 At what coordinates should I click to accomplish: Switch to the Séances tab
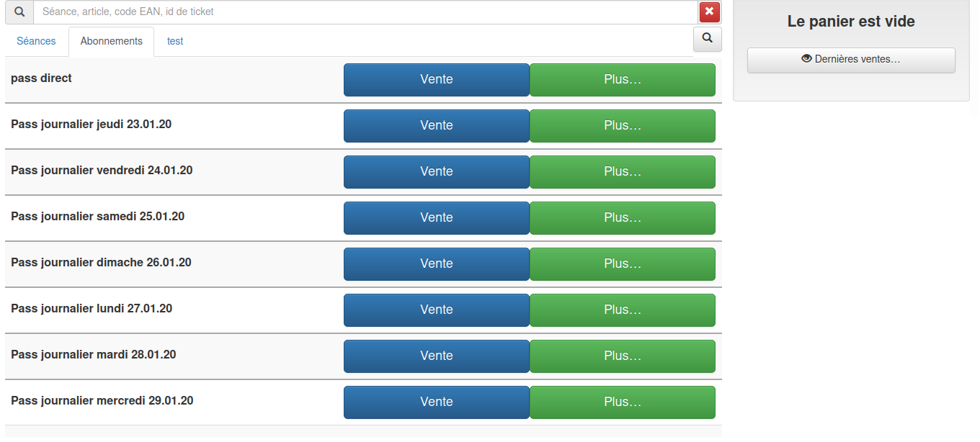(x=36, y=42)
